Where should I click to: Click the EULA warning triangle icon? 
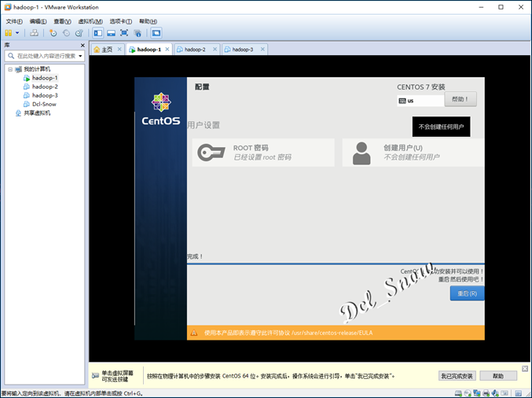(194, 333)
